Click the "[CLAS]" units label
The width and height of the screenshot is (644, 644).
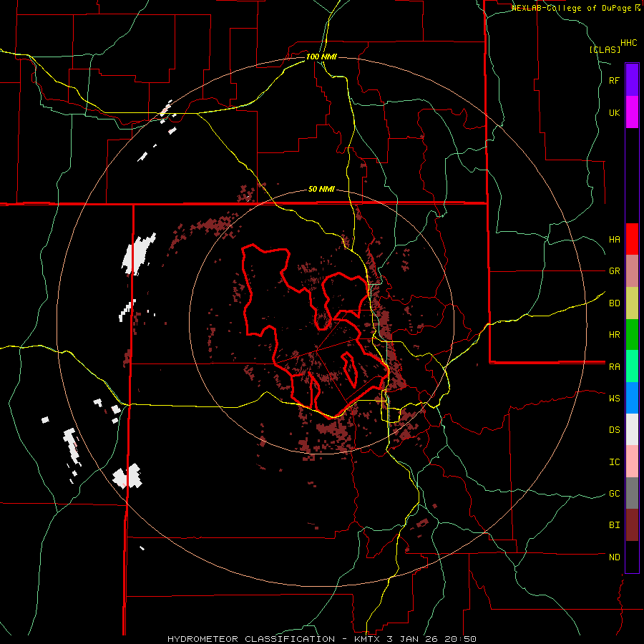click(x=605, y=49)
